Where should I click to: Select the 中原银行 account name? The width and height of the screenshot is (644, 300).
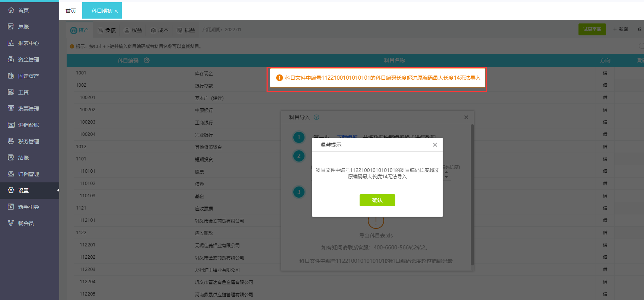(204, 111)
